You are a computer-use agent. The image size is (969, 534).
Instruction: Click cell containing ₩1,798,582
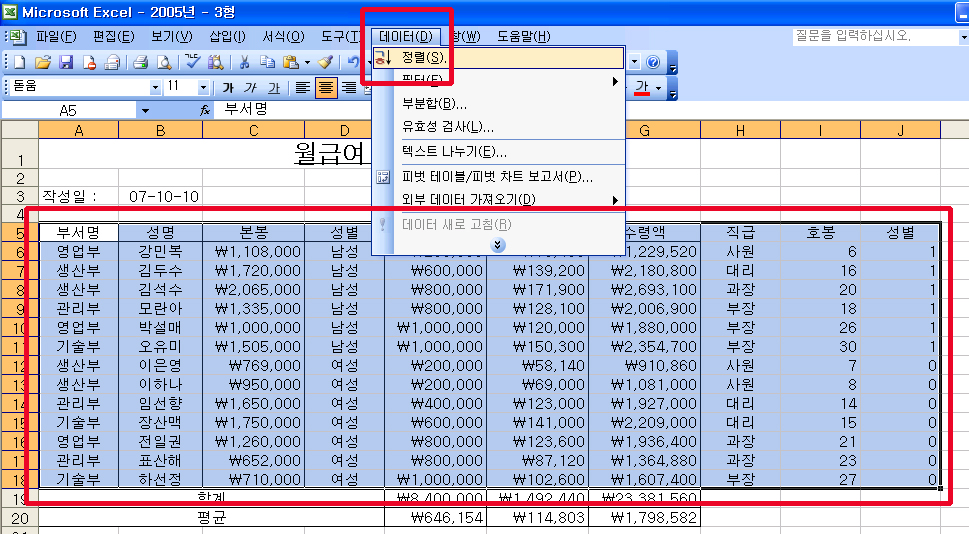coord(645,517)
